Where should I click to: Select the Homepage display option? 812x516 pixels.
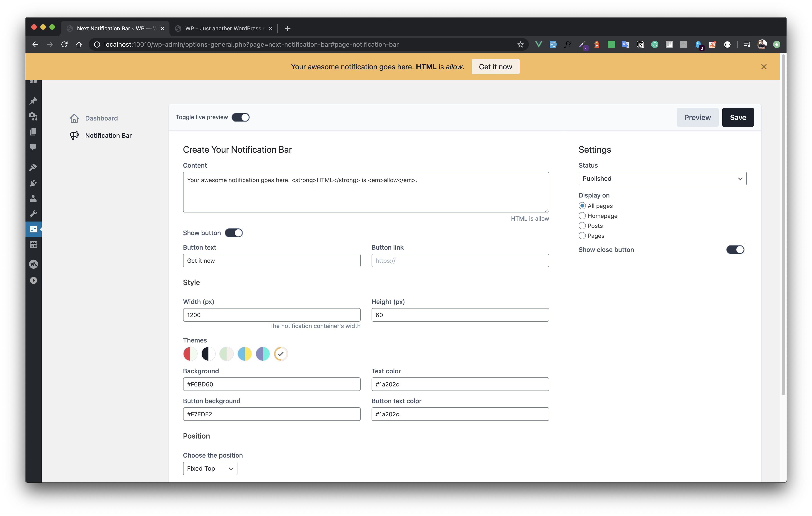click(x=582, y=216)
